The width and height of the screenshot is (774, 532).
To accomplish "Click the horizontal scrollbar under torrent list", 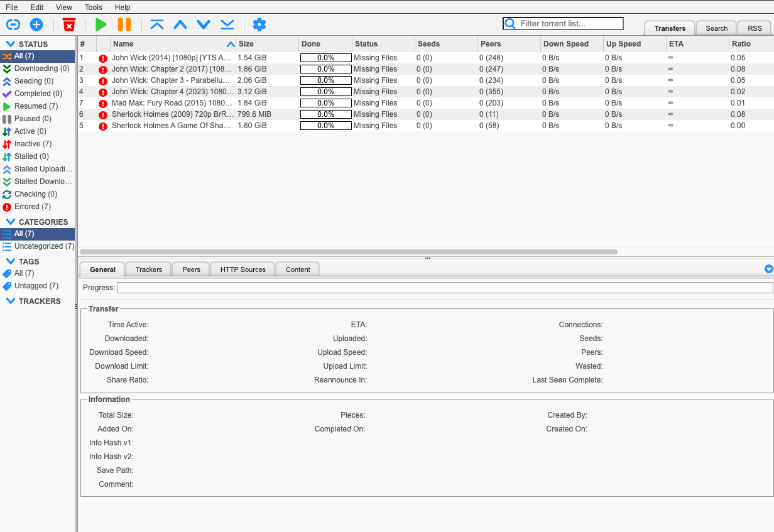I will point(349,252).
